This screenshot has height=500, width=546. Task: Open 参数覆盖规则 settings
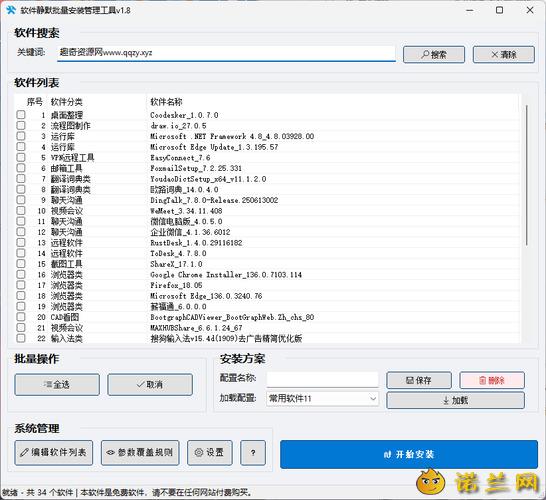tap(140, 453)
